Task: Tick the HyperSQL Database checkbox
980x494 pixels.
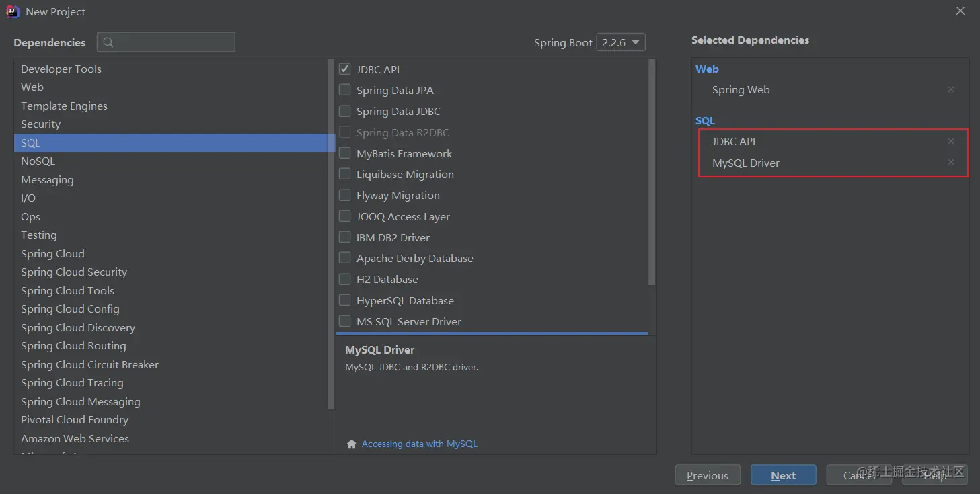Action: coord(345,300)
